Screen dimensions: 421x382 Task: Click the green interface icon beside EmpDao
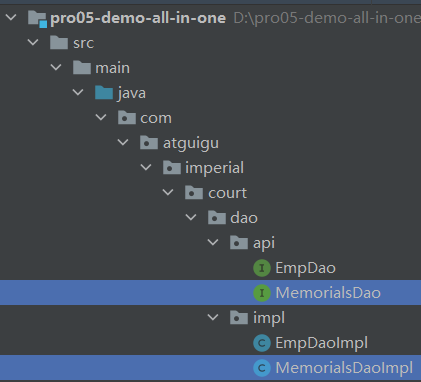[x=262, y=268]
